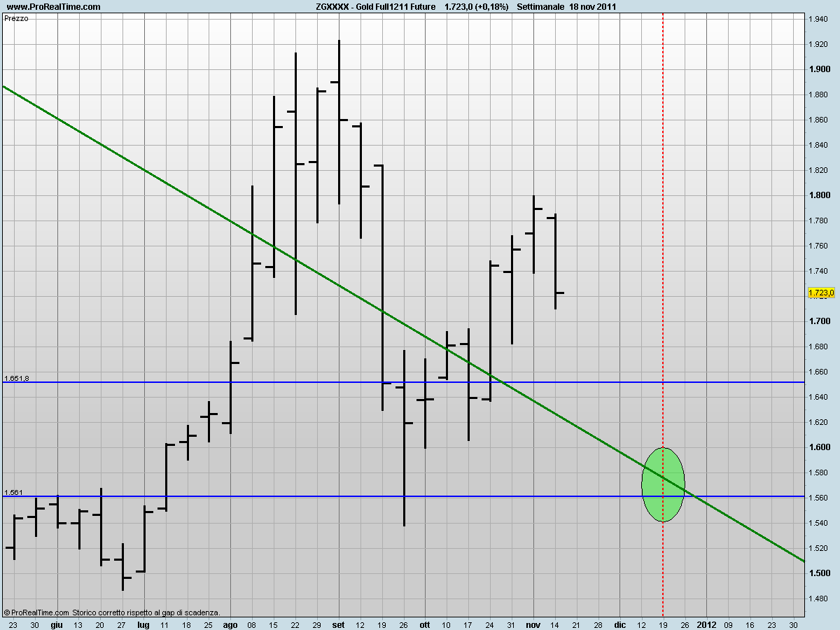This screenshot has width=840, height=630.
Task: Click the 1.940 price axis label
Action: tap(819, 19)
